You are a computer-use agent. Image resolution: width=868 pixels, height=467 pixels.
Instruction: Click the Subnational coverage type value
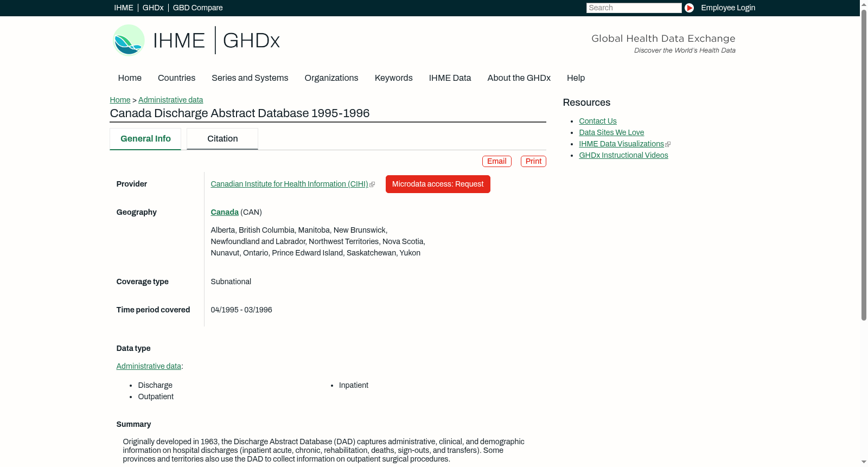[x=231, y=282]
